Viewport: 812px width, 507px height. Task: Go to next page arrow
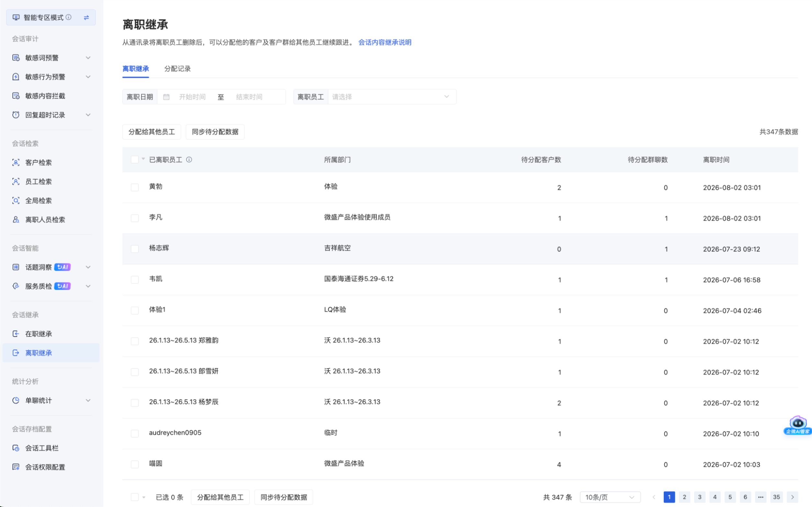coord(793,497)
